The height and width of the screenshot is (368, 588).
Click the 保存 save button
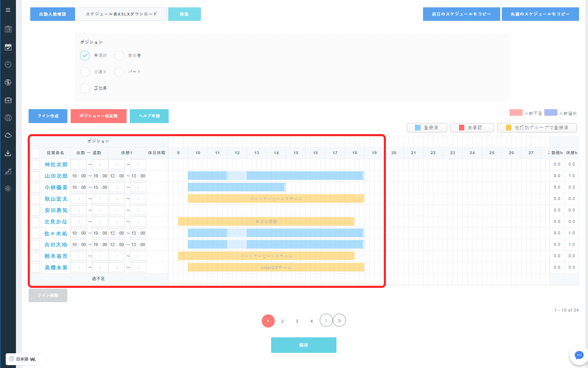(303, 345)
